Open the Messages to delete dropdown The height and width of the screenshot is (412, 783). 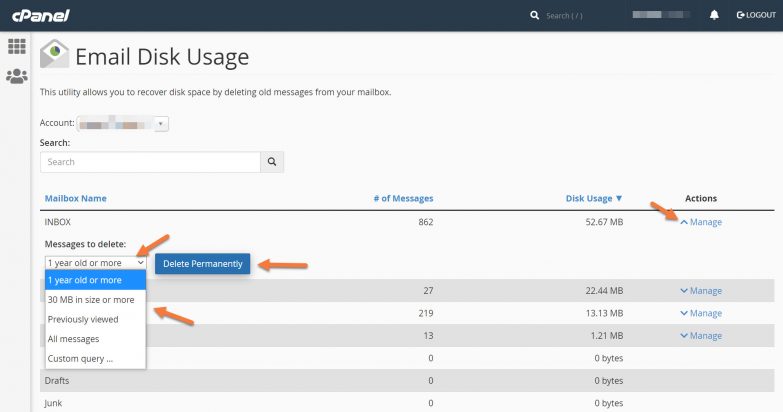tap(96, 263)
